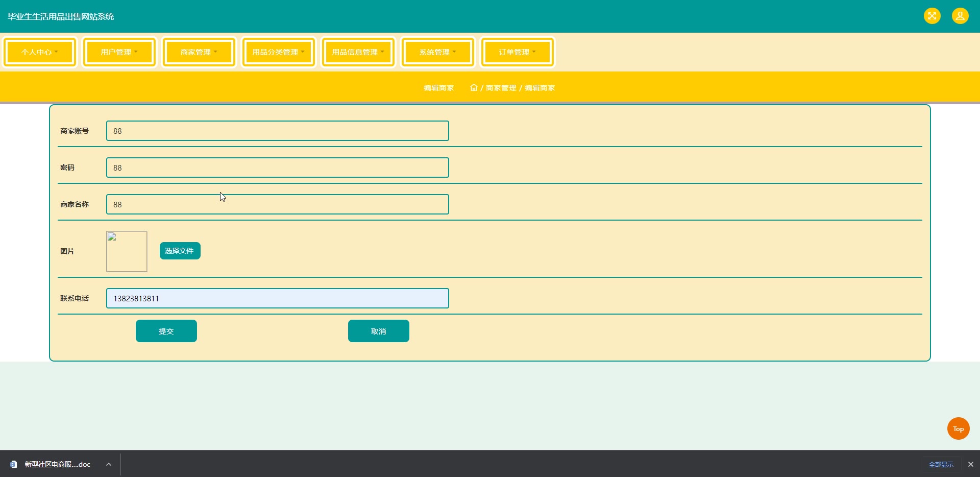
Task: Expand the 用品分类管理 menu
Action: pyautogui.click(x=279, y=52)
